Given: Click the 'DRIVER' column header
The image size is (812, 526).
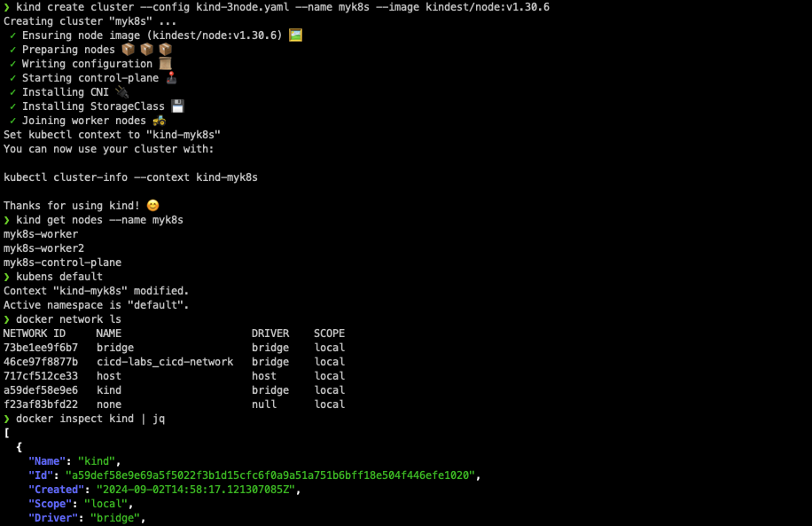Looking at the screenshot, I should coord(270,334).
